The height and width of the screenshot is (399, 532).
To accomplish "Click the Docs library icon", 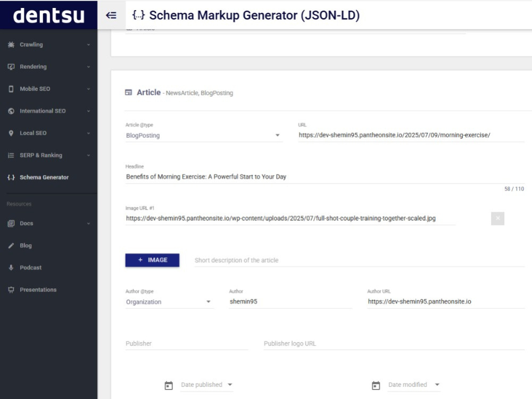I will click(11, 223).
